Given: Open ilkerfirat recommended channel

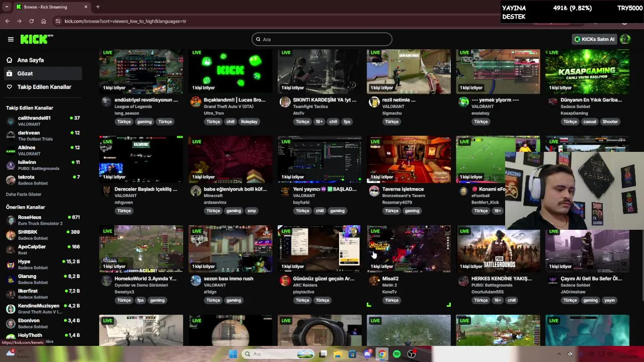Looking at the screenshot, I should 42,294.
